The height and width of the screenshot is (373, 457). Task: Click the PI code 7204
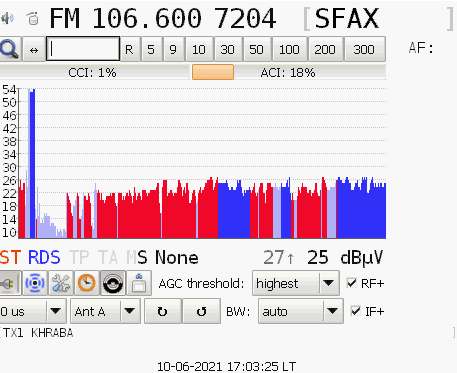(x=245, y=18)
